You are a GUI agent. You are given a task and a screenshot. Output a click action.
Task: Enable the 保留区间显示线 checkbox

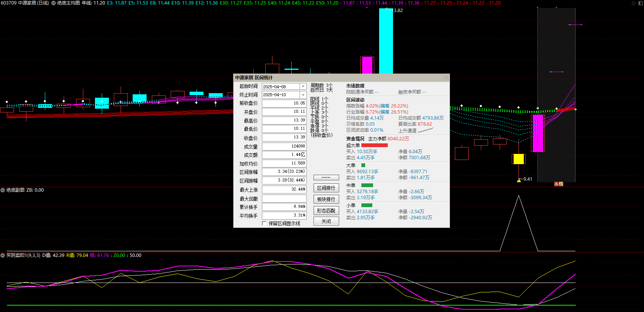click(x=264, y=223)
